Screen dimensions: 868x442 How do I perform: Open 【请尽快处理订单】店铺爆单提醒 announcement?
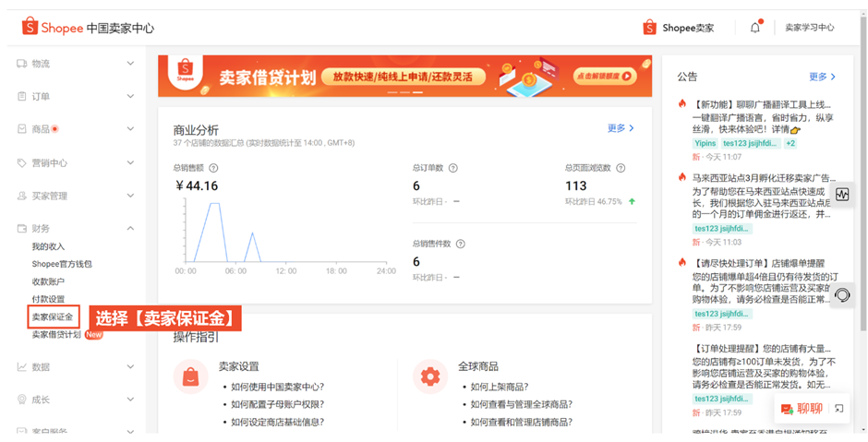pos(758,263)
